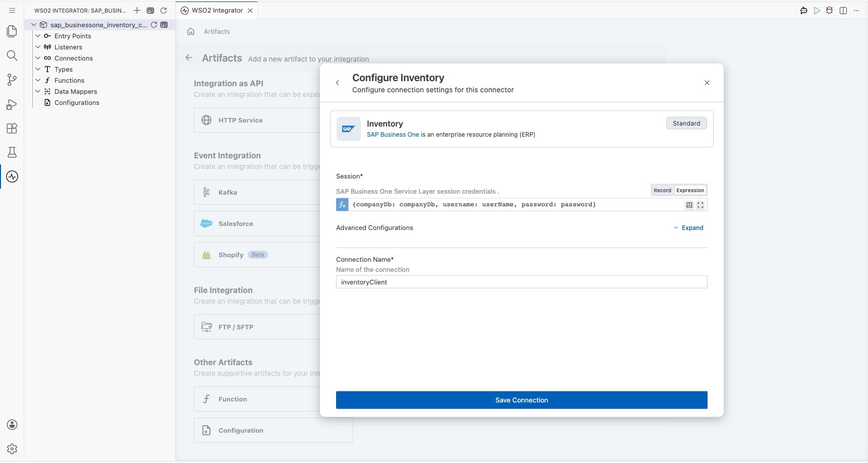Click the Debug bug icon in toolbar
The height and width of the screenshot is (463, 868).
pos(830,10)
